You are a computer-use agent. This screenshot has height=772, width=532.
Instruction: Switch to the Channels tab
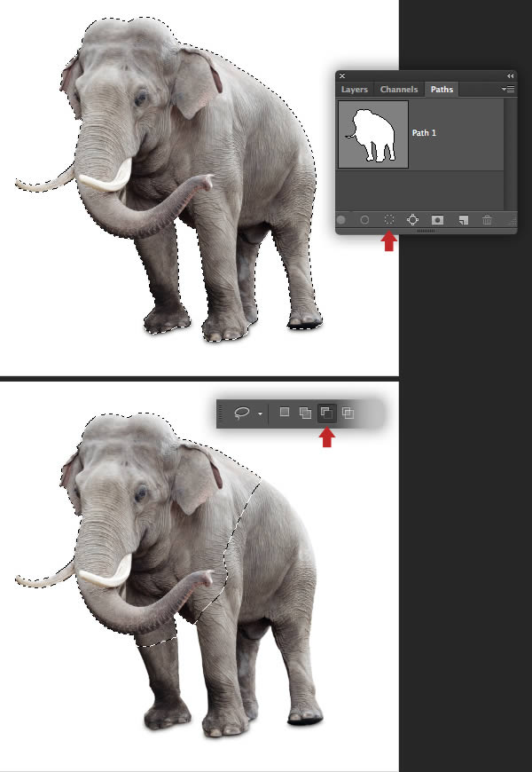click(x=399, y=89)
